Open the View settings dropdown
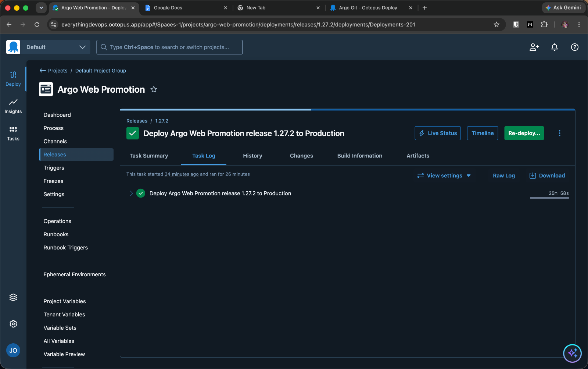 point(444,175)
